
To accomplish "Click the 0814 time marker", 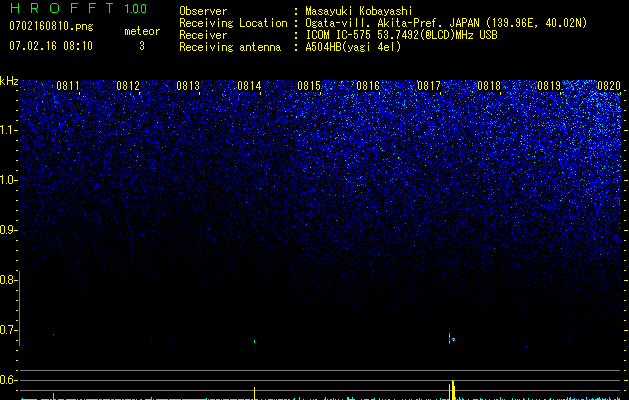I will pyautogui.click(x=249, y=86).
